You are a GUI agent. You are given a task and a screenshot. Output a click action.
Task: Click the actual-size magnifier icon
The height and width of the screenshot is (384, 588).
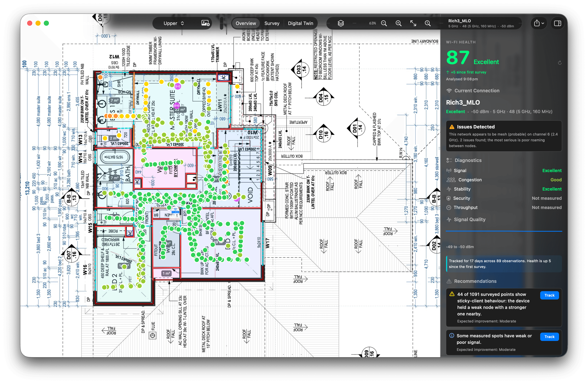tap(428, 23)
